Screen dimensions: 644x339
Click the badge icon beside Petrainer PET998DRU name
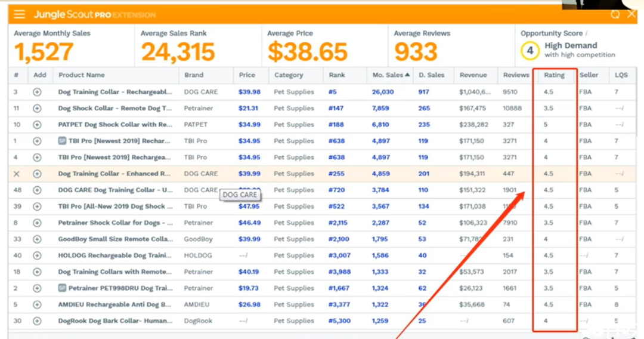(62, 288)
